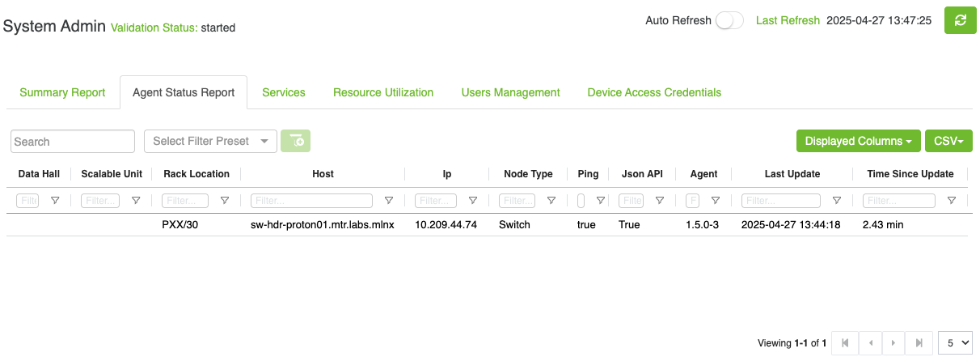Screen dimensions: 980x357
Task: Select the sw-hdr-proton01.mtr.labs.mlnx host row
Action: click(x=322, y=224)
